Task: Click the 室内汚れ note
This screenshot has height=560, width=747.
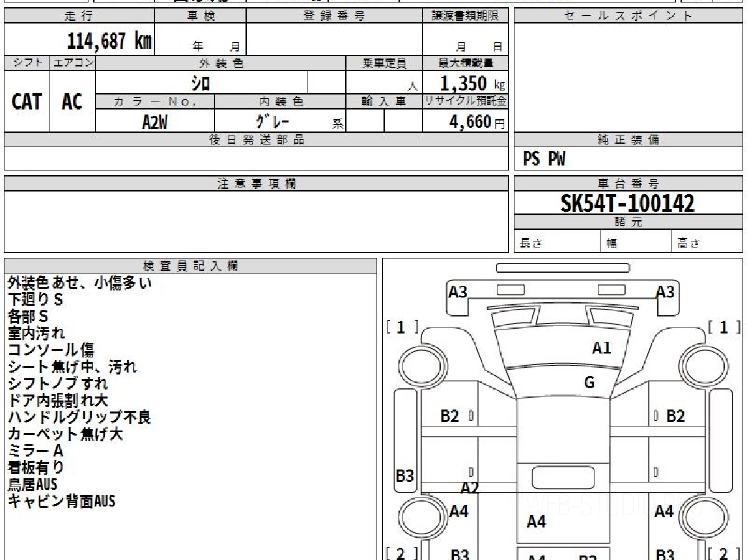Action: point(36,334)
